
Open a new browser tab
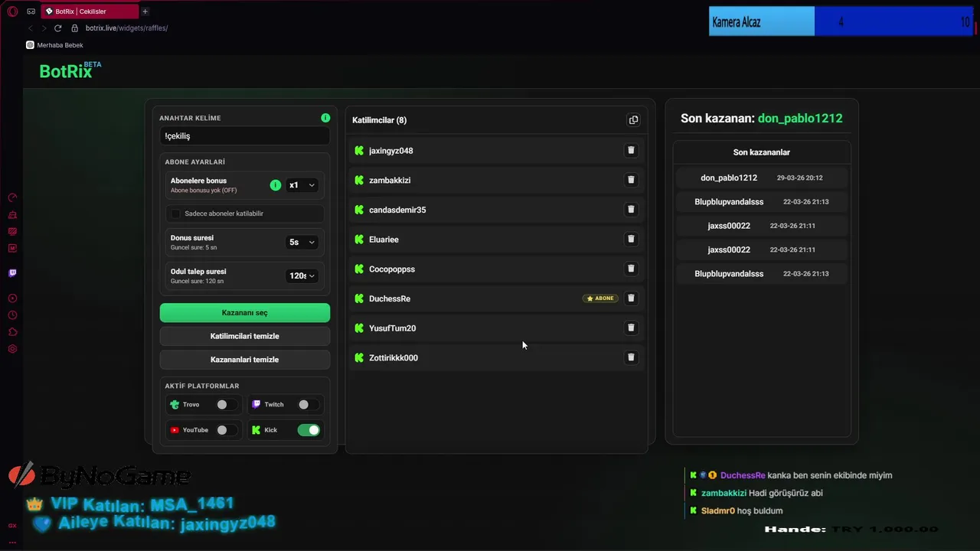[145, 11]
